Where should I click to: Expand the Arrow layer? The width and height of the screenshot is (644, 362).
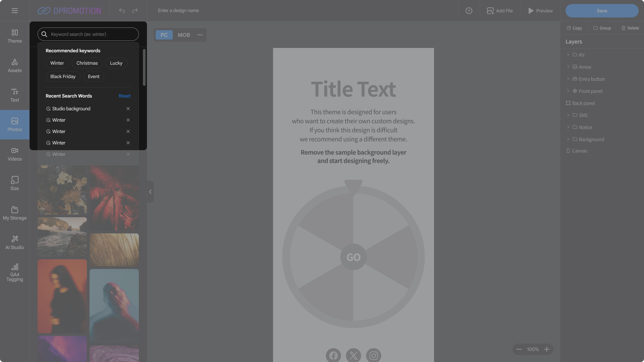tap(568, 67)
